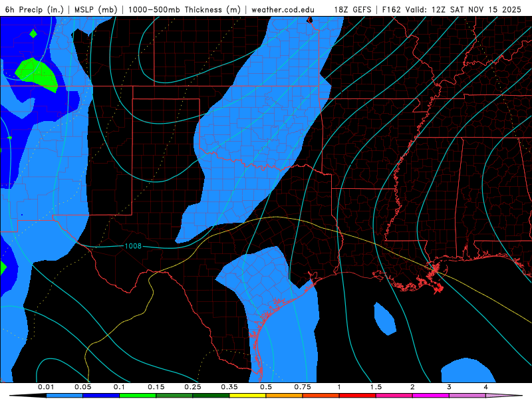Click the 1008 isobar contour label
Viewport: 532px width, 399px height.
pyautogui.click(x=133, y=246)
